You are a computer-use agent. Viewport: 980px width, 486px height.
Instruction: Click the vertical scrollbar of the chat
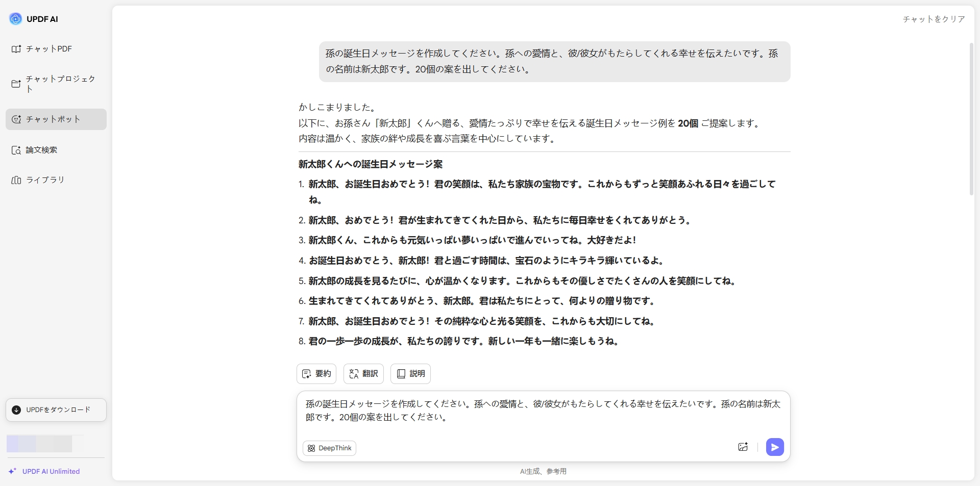971,119
